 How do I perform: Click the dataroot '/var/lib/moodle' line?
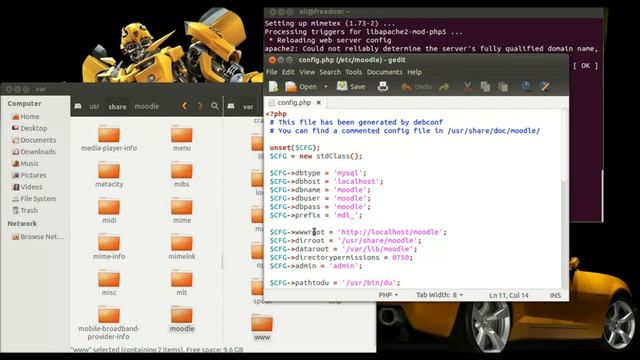coord(343,249)
